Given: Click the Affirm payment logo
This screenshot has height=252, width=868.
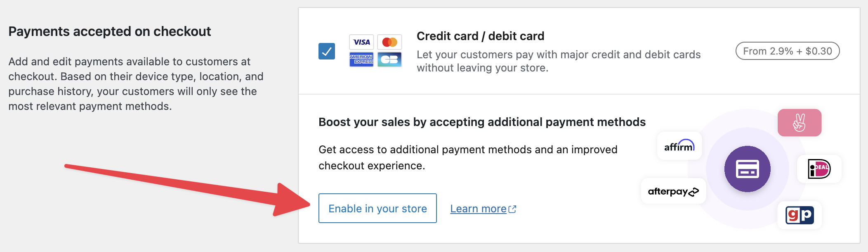Looking at the screenshot, I should [679, 146].
